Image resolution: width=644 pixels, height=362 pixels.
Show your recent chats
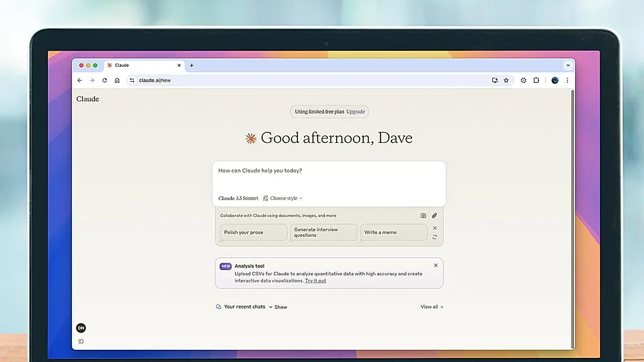278,307
